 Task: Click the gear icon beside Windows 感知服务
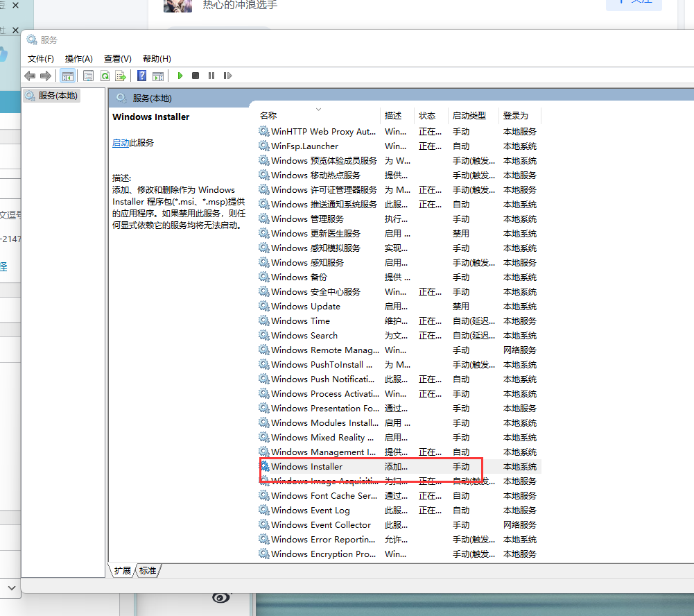[264, 263]
